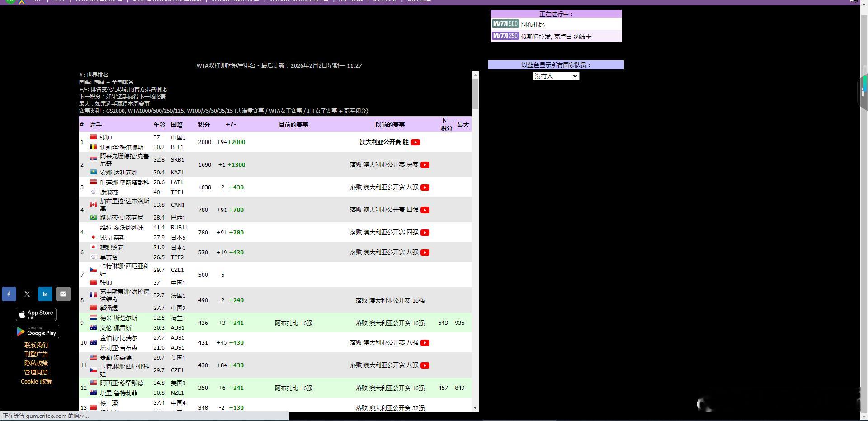The width and height of the screenshot is (868, 421).
Task: Open 联系我们 contact link
Action: coord(36,345)
